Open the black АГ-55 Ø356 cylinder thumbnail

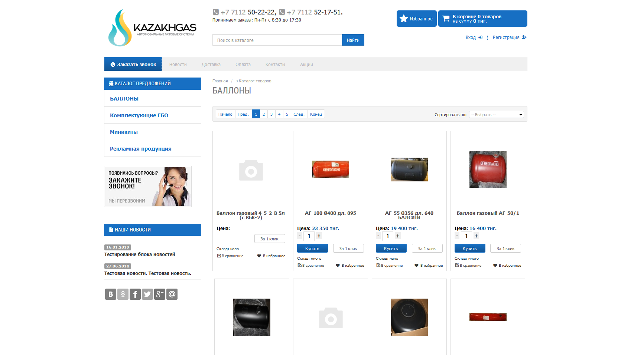pos(409,170)
